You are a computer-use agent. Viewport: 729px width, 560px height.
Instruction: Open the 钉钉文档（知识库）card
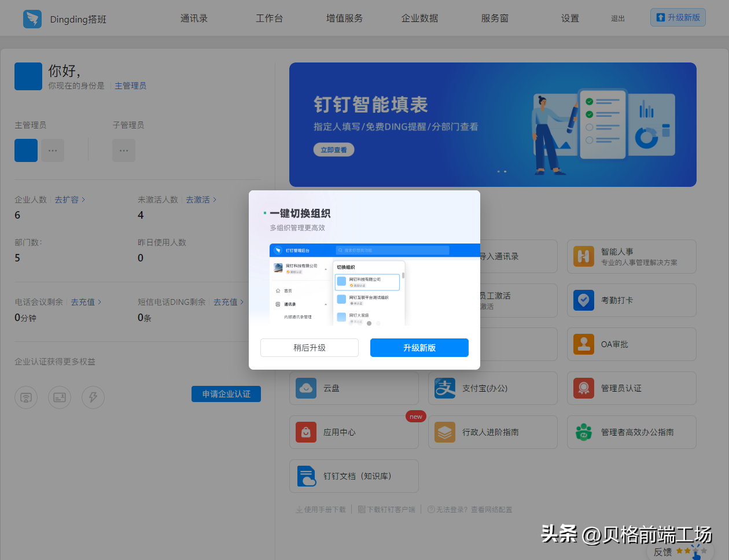click(x=354, y=476)
